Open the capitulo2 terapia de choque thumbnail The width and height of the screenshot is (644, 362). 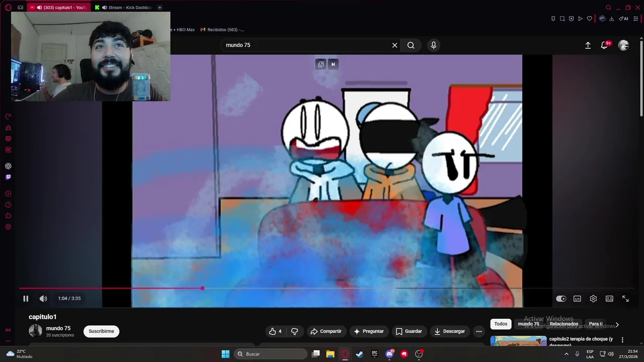click(518, 341)
